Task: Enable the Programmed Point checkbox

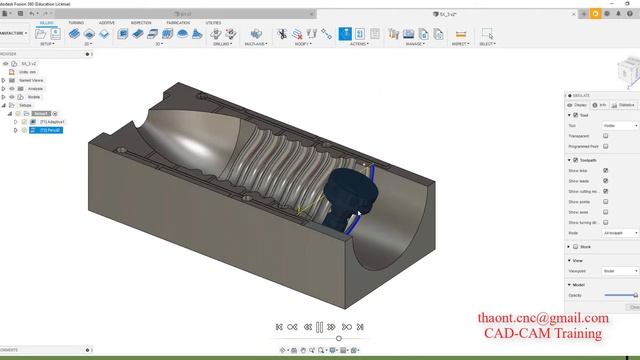Action: (606, 146)
